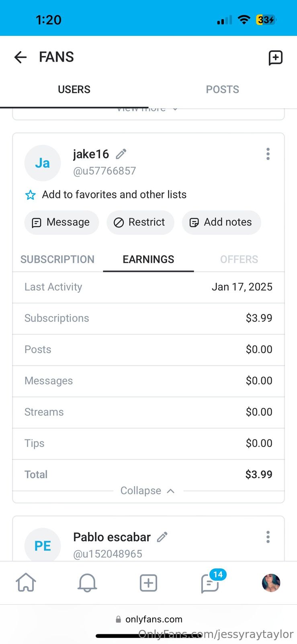Open notifications bell icon
The image size is (297, 644).
click(x=87, y=582)
